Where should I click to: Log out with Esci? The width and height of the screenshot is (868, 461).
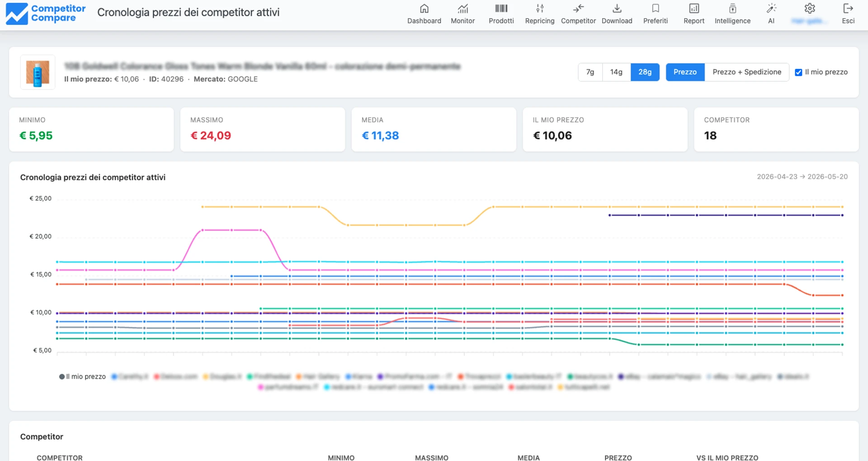pyautogui.click(x=848, y=14)
